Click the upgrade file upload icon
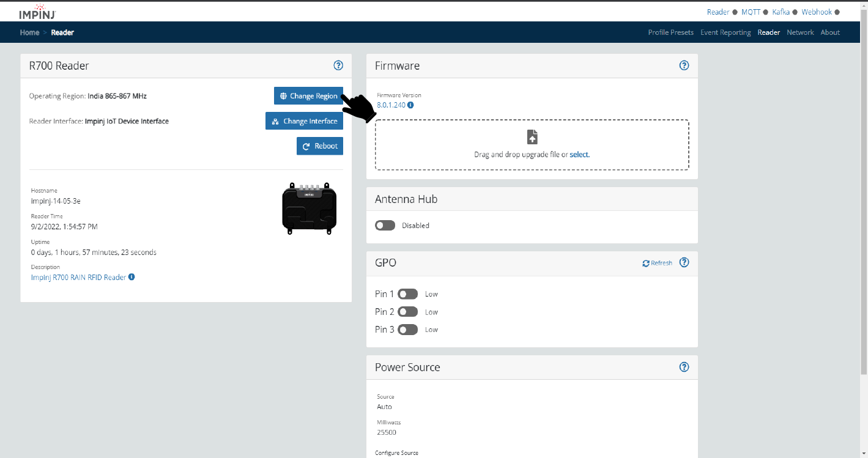The image size is (868, 458). coord(532,136)
